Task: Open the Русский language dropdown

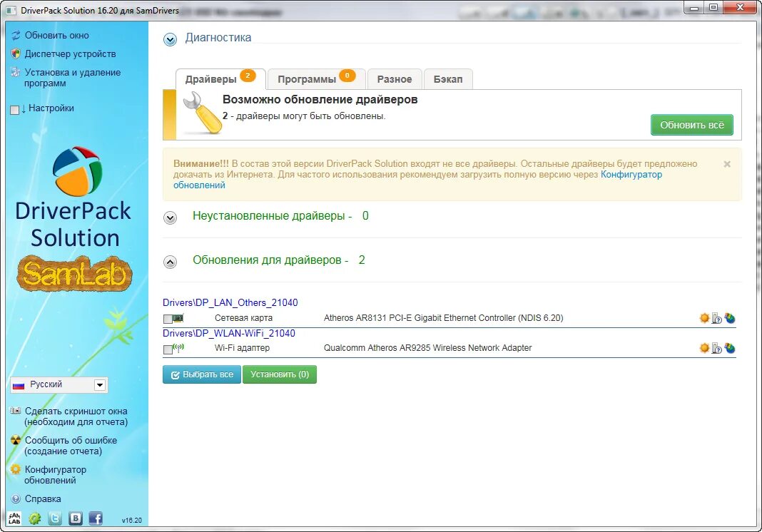Action: pos(59,385)
